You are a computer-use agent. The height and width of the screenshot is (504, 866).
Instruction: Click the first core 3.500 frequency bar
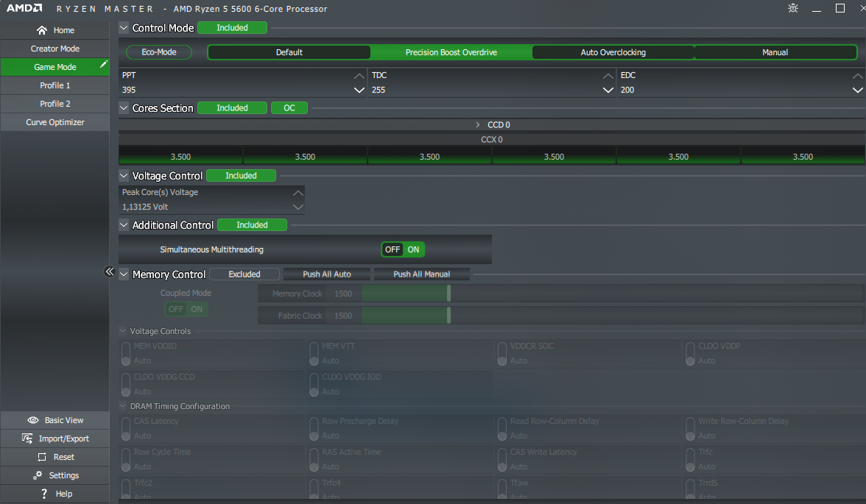tap(180, 155)
